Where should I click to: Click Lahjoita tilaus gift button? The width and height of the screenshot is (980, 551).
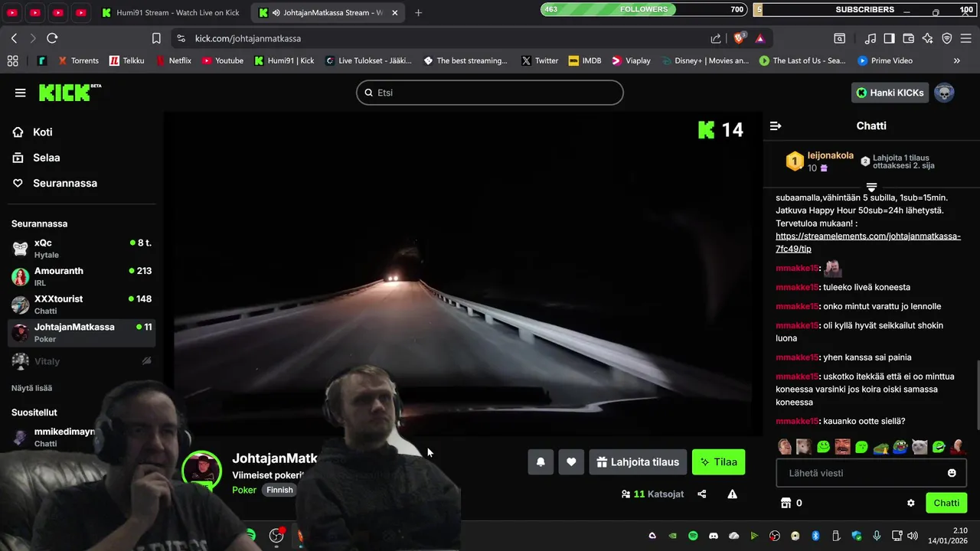click(638, 461)
